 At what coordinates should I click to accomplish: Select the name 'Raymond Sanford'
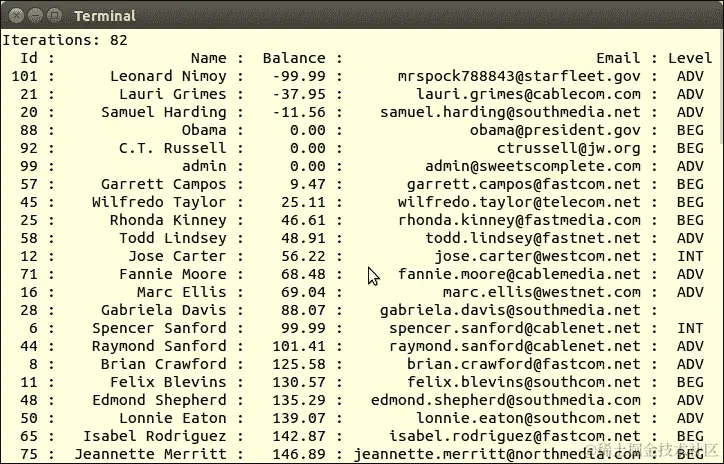(x=159, y=346)
